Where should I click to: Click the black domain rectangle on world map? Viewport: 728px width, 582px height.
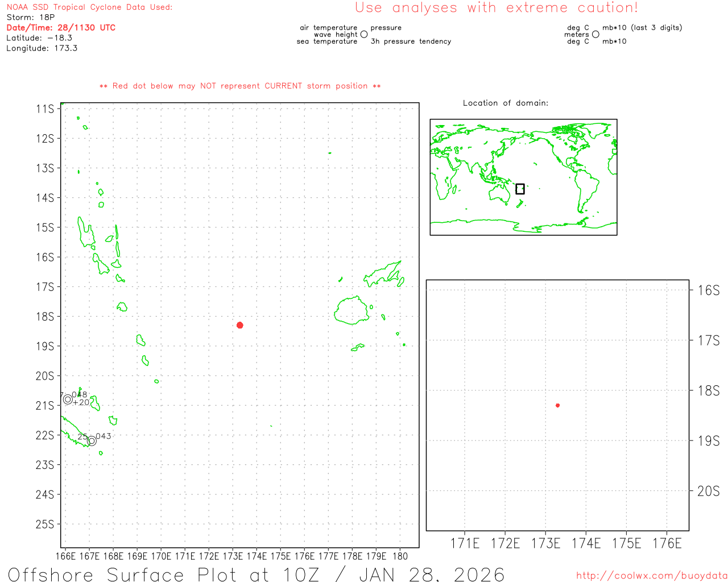[x=520, y=189]
